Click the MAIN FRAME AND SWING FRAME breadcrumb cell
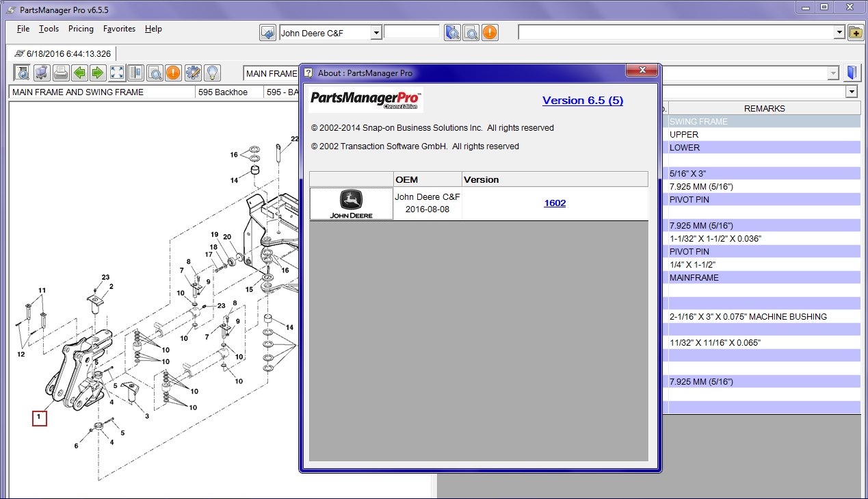Image resolution: width=868 pixels, height=499 pixels. coord(101,92)
